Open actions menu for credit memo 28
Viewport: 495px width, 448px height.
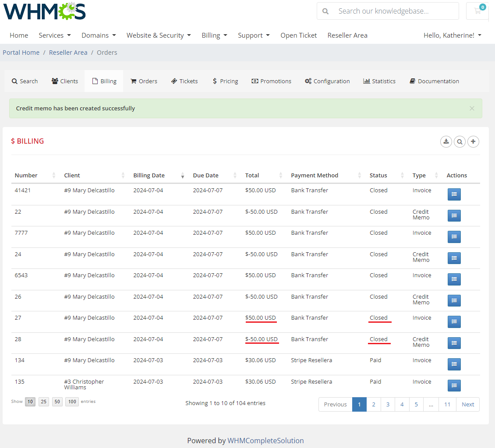coord(454,343)
